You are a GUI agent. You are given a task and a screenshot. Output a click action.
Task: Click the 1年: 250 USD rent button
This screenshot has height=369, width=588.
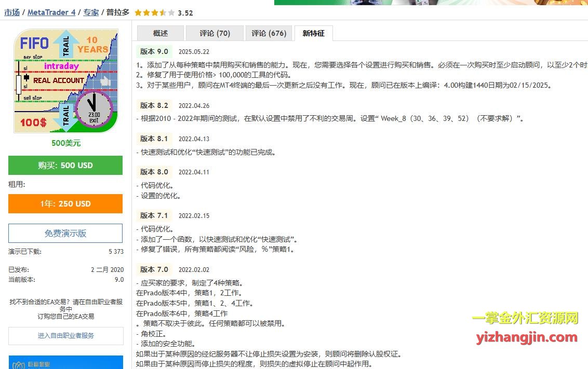pyautogui.click(x=65, y=204)
